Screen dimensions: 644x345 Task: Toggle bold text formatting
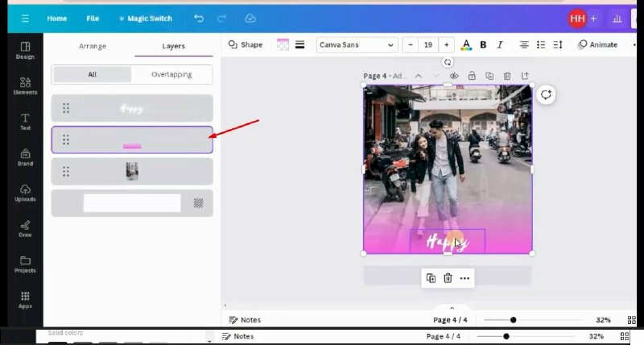click(x=483, y=45)
